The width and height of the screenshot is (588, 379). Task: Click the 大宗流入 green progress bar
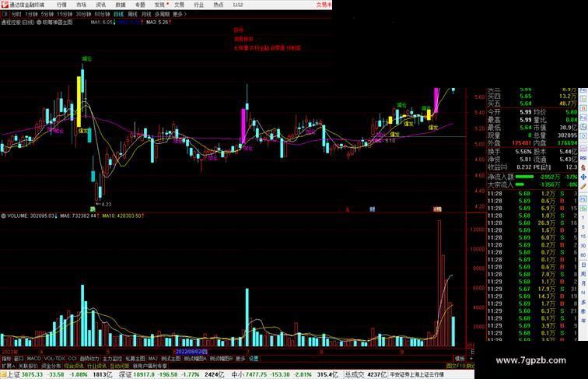[x=520, y=184]
